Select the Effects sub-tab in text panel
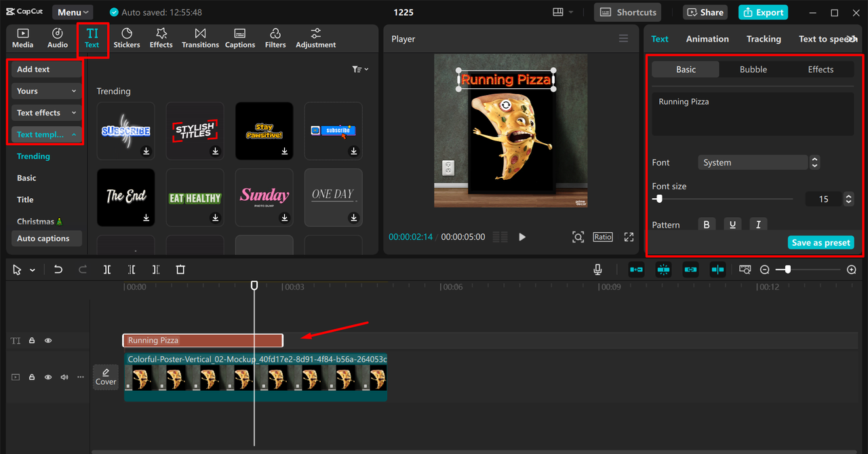Viewport: 868px width, 454px height. (821, 69)
